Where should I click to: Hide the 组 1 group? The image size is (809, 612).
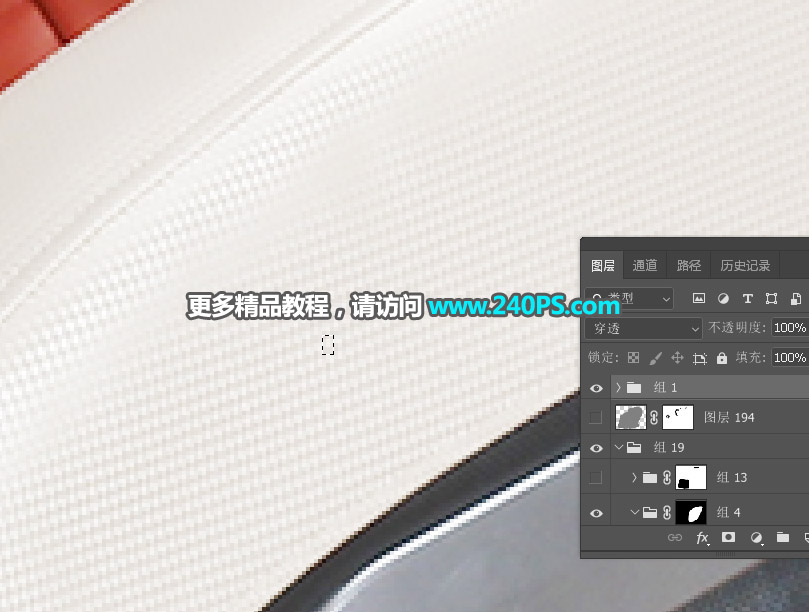click(x=596, y=388)
